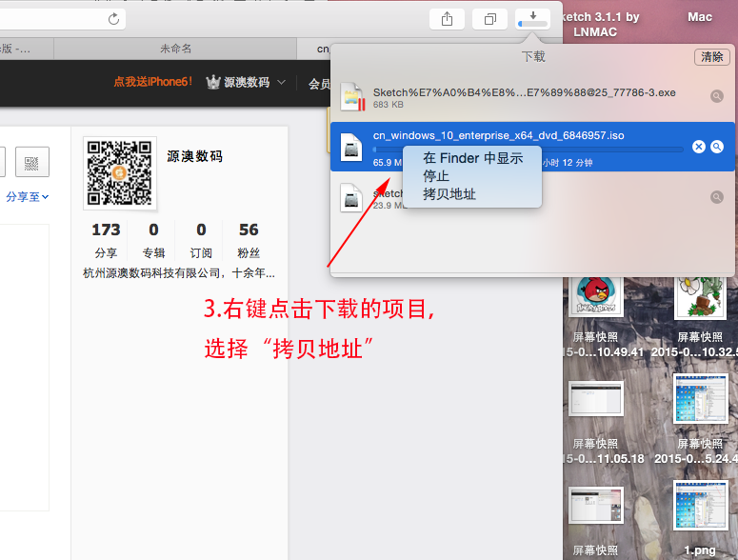
Task: Select the windows 10 iso file icon
Action: coord(351,147)
